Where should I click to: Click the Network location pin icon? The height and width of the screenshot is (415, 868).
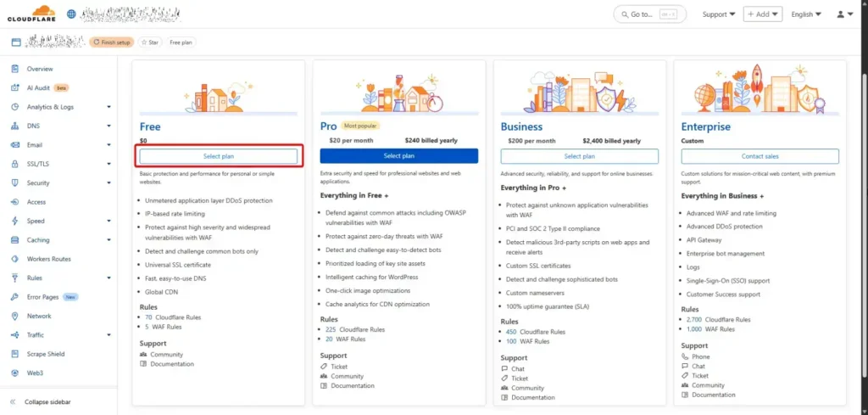[x=15, y=316]
